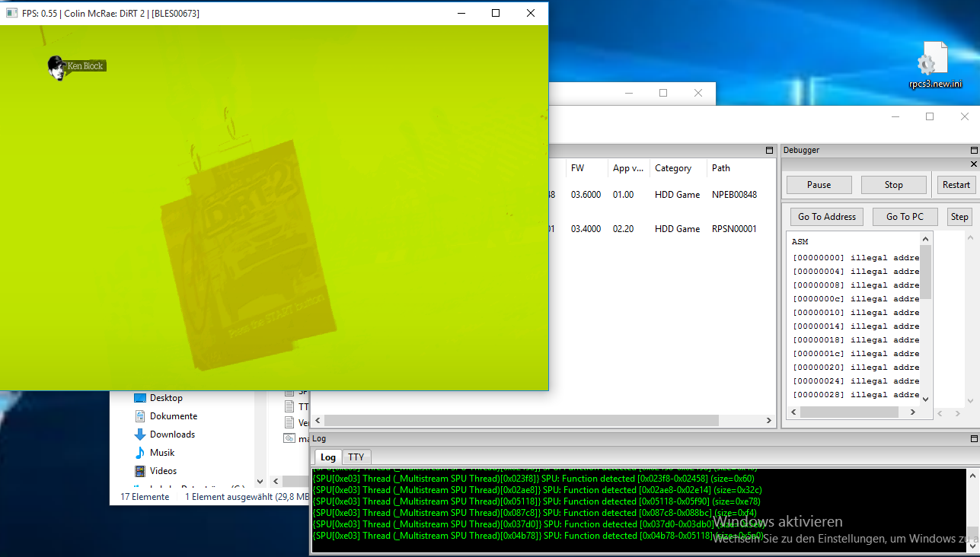Click the Explorer file list scroll-left arrow
Viewport: 980px width, 557px height.
[x=276, y=481]
